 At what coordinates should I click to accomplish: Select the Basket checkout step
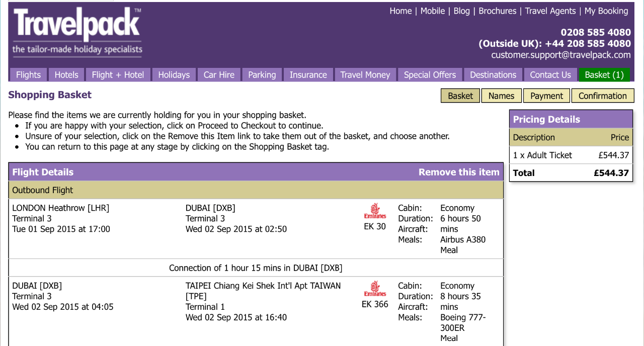pos(460,96)
